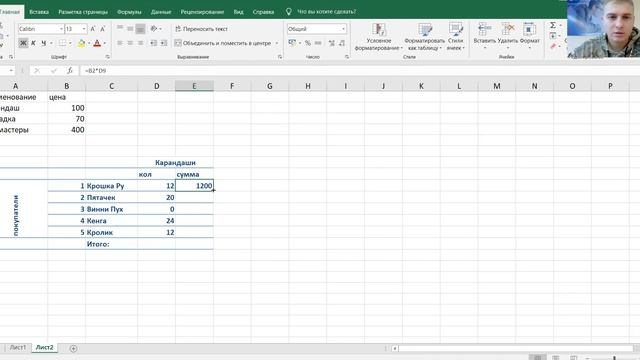Decrease font size with small A icon
Viewport: 640px width, 360px height.
102,29
